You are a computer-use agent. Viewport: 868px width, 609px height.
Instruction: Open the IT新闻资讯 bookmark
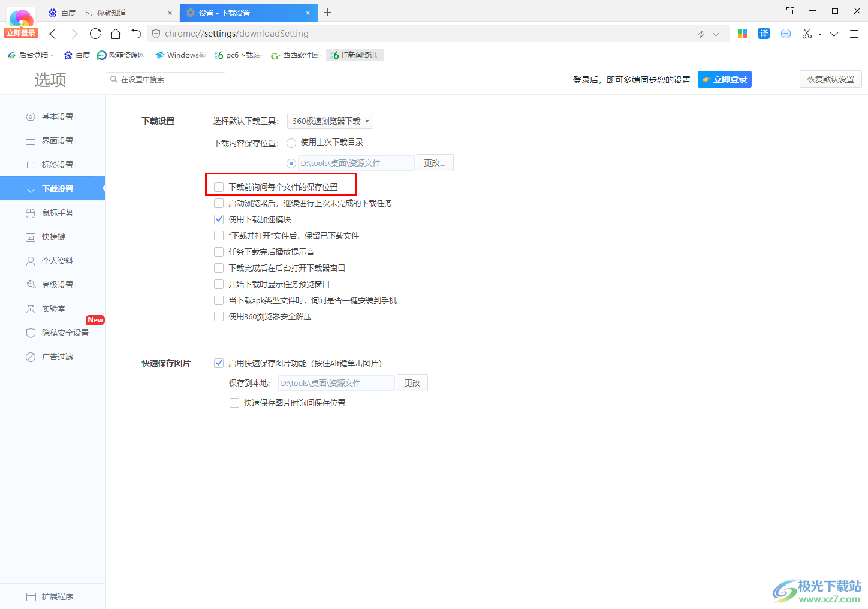(355, 55)
